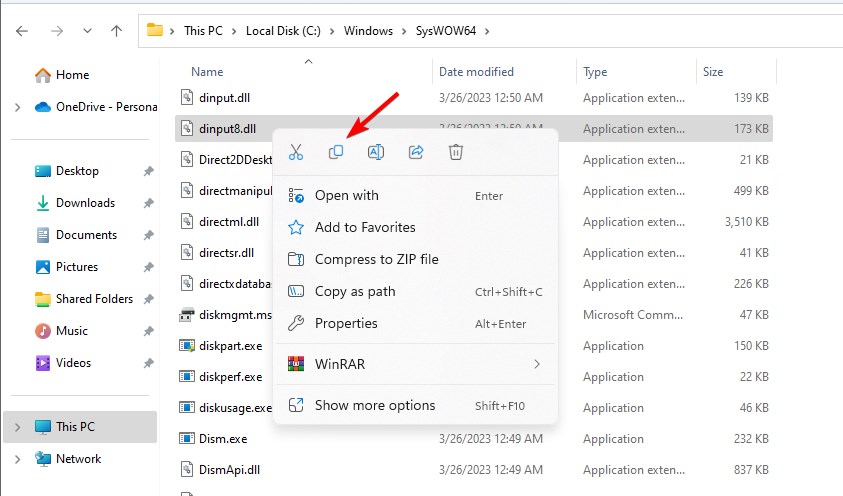Click the pin icon next to Videos
The width and height of the screenshot is (843, 496).
point(148,363)
